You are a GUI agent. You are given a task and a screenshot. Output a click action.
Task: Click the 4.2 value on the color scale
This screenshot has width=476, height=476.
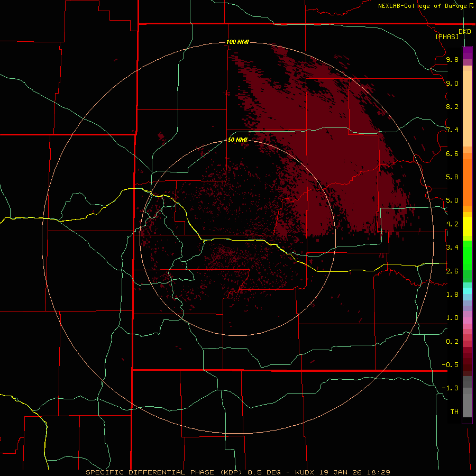tap(452, 224)
